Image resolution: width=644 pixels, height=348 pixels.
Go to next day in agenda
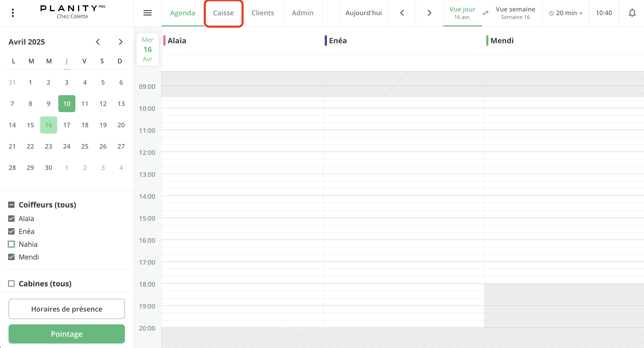(429, 13)
